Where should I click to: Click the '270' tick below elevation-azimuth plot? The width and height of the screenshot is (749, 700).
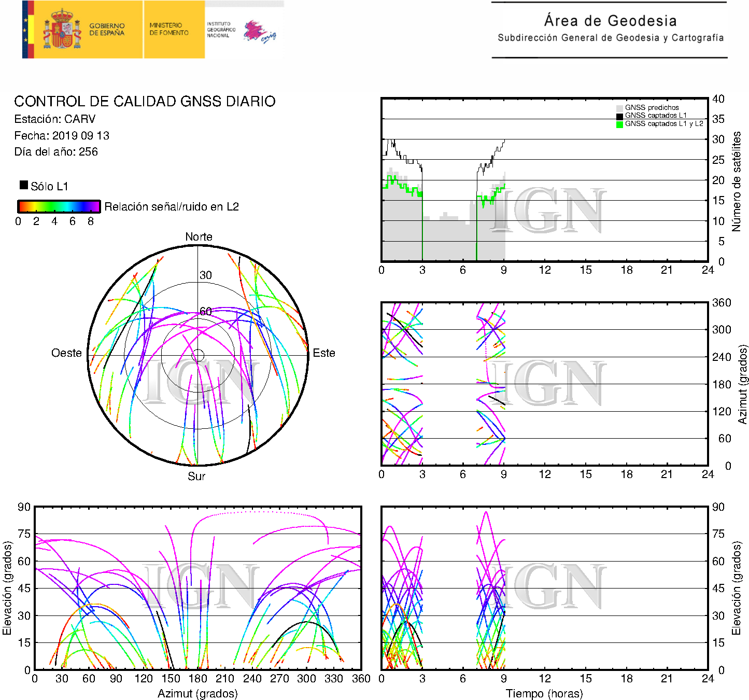point(279,678)
